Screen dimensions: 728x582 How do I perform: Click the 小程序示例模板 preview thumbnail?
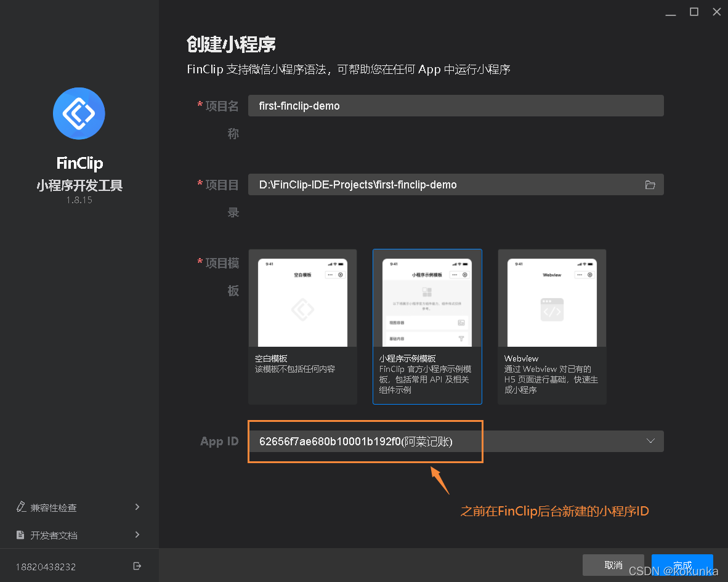tap(427, 298)
